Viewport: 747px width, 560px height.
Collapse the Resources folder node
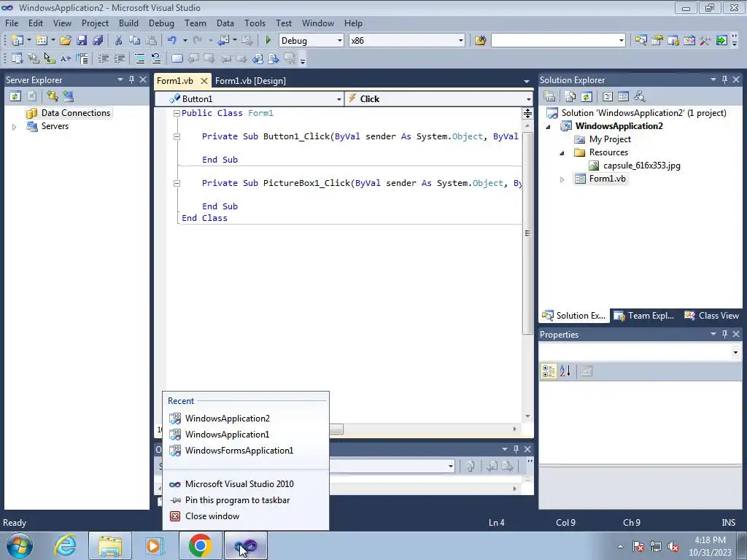562,153
